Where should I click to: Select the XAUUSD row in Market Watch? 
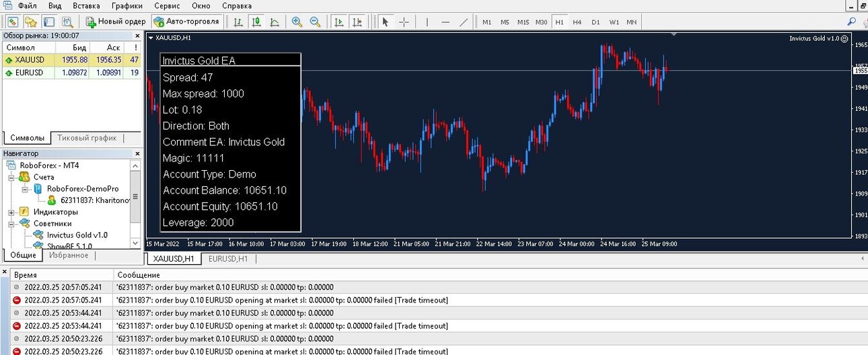click(72, 60)
